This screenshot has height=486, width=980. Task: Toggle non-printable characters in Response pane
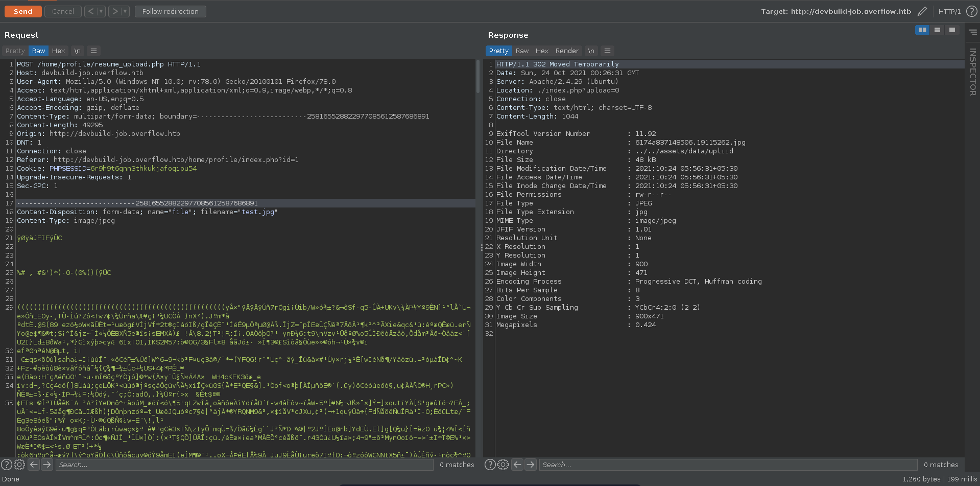coord(591,51)
